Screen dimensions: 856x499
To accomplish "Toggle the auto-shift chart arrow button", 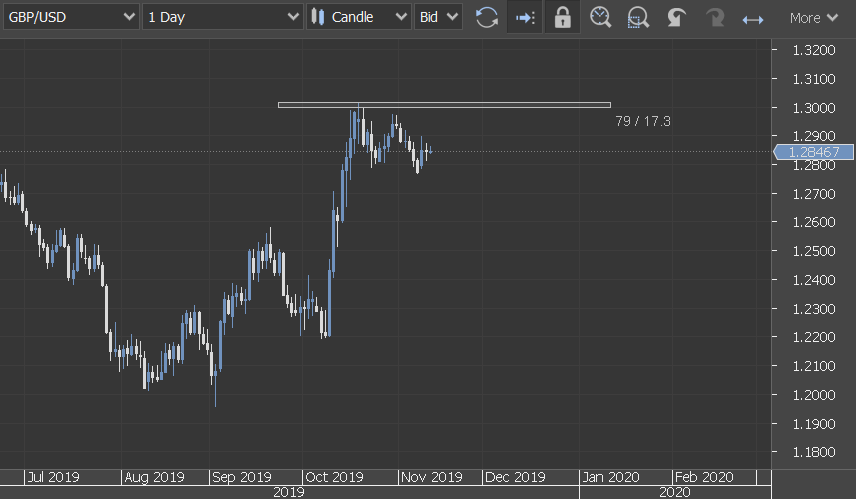I will coord(525,17).
